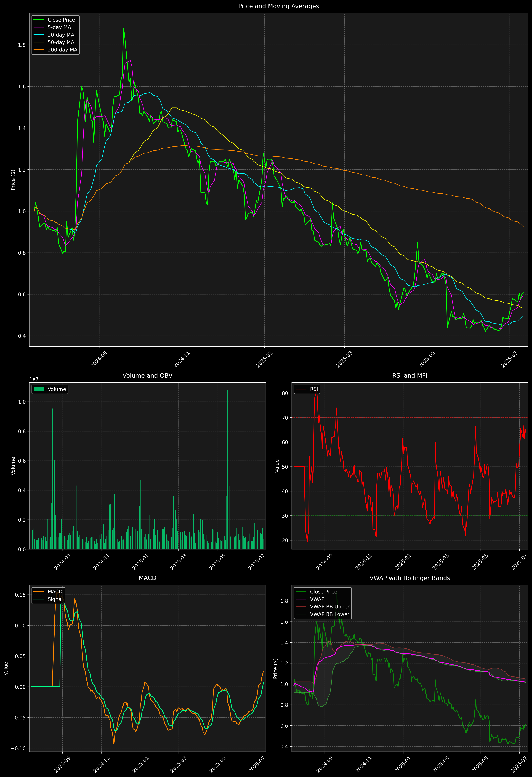Select '20-day MA' legend label in top chart
This screenshot has width=532, height=777.
61,35
